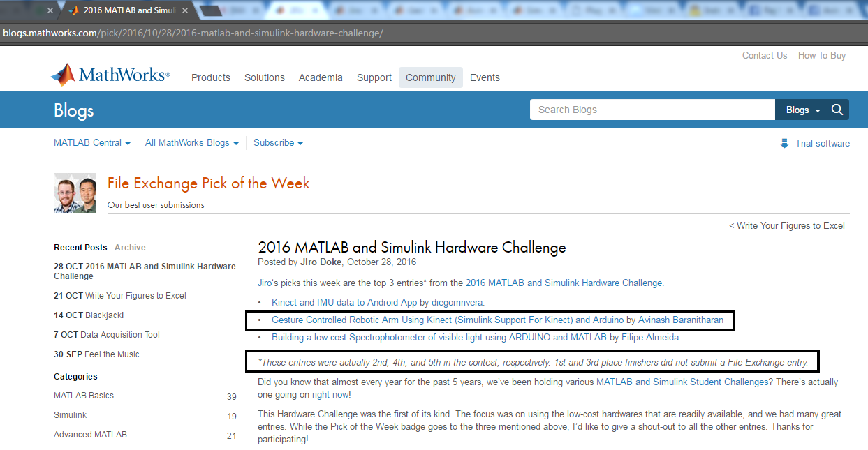
Task: Click the Categories sidebar heading
Action: tap(75, 377)
